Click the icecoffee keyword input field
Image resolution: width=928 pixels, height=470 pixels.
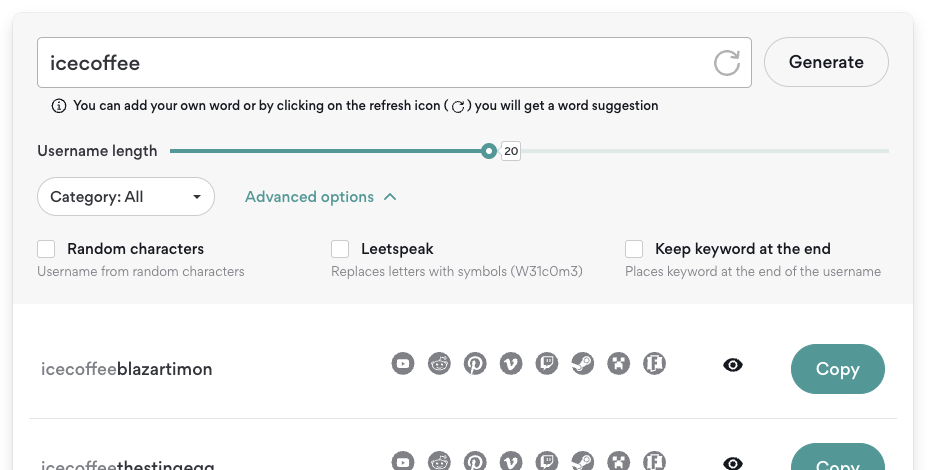370,63
